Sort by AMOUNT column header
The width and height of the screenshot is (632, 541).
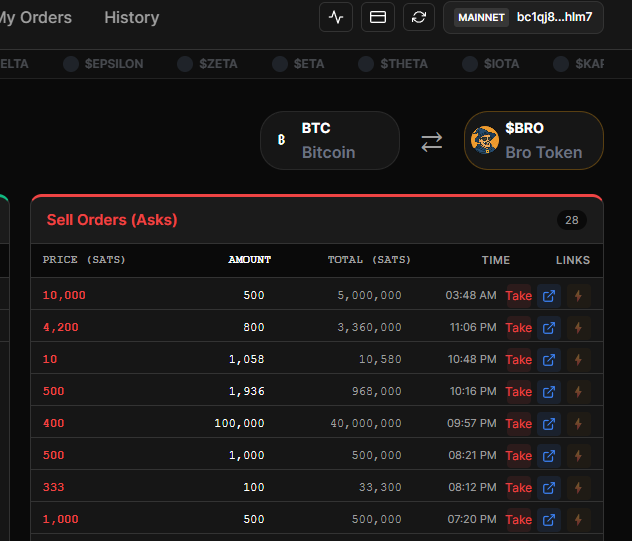pyautogui.click(x=249, y=260)
